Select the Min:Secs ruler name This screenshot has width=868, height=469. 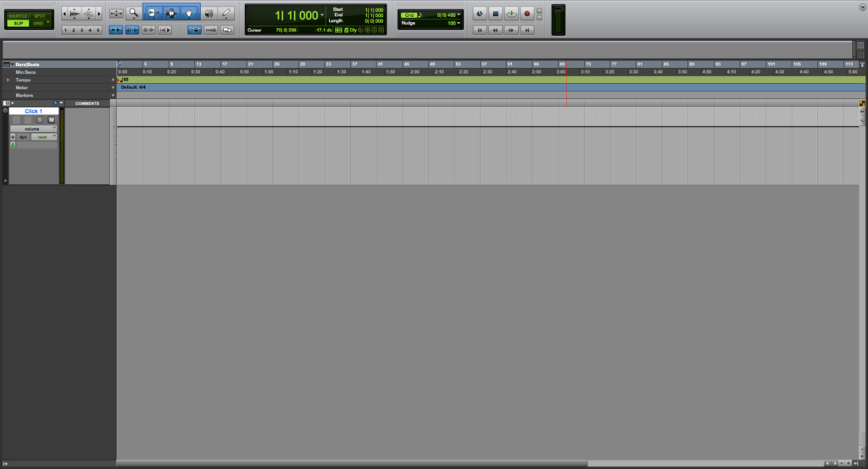point(25,72)
